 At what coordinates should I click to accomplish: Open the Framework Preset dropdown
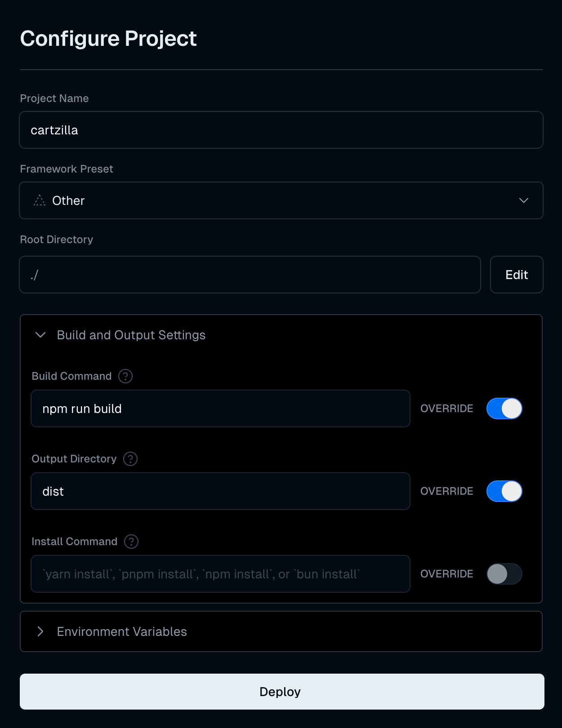(281, 200)
